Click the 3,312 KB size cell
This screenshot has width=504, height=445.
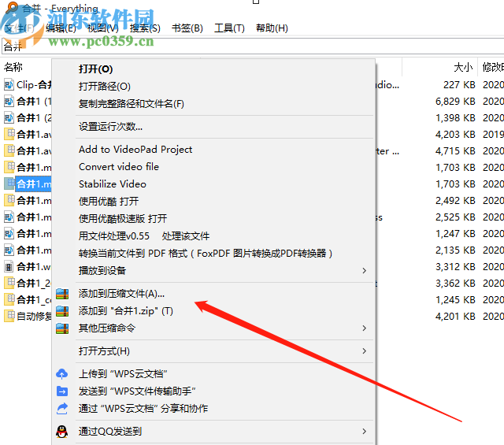tap(455, 267)
